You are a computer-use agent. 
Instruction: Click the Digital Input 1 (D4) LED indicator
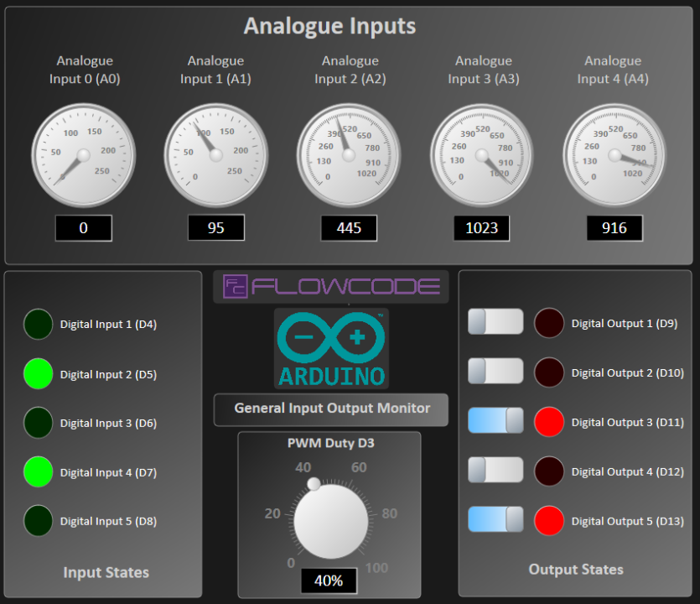click(38, 324)
